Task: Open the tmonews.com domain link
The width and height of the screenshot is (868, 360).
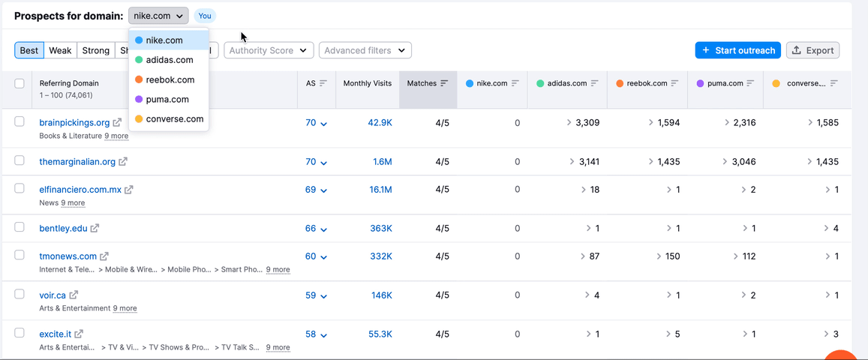Action: point(68,256)
